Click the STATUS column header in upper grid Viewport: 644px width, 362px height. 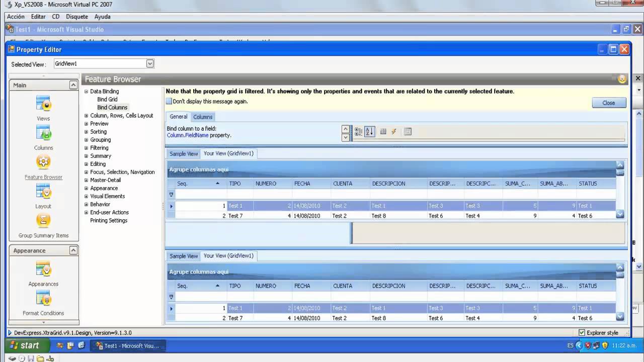(596, 184)
